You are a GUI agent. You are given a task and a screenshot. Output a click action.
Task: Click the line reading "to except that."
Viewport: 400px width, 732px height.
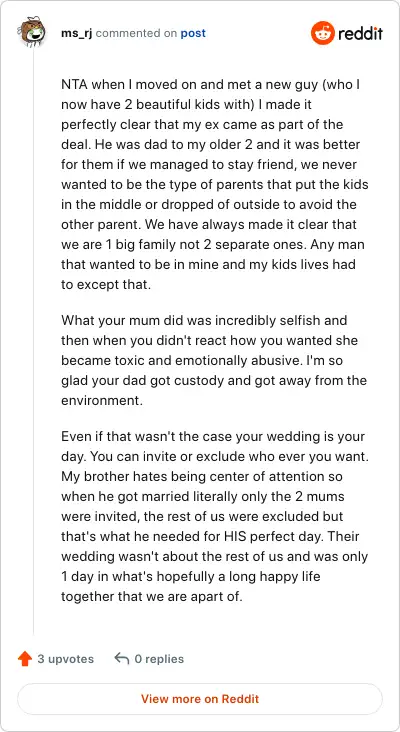click(106, 284)
